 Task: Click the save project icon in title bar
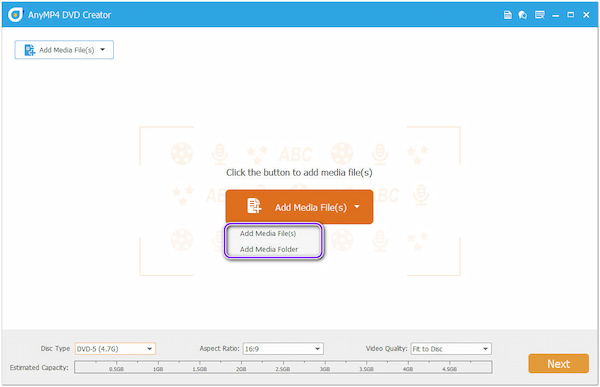[x=507, y=15]
